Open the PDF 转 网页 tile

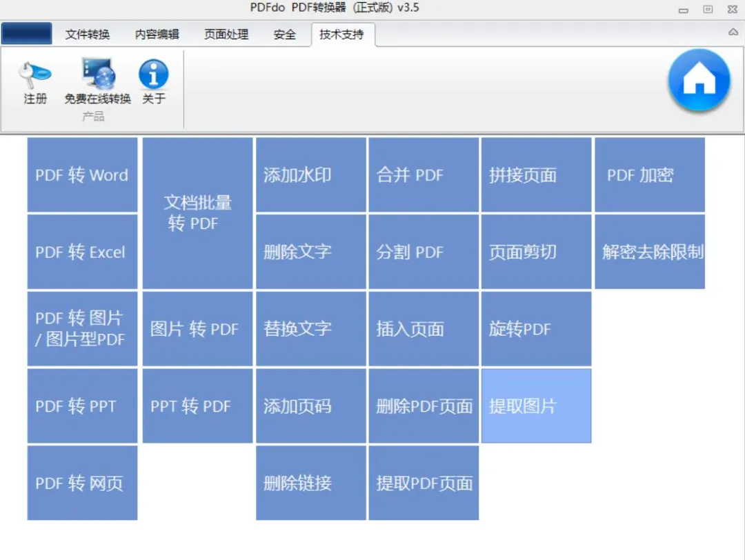pyautogui.click(x=82, y=483)
